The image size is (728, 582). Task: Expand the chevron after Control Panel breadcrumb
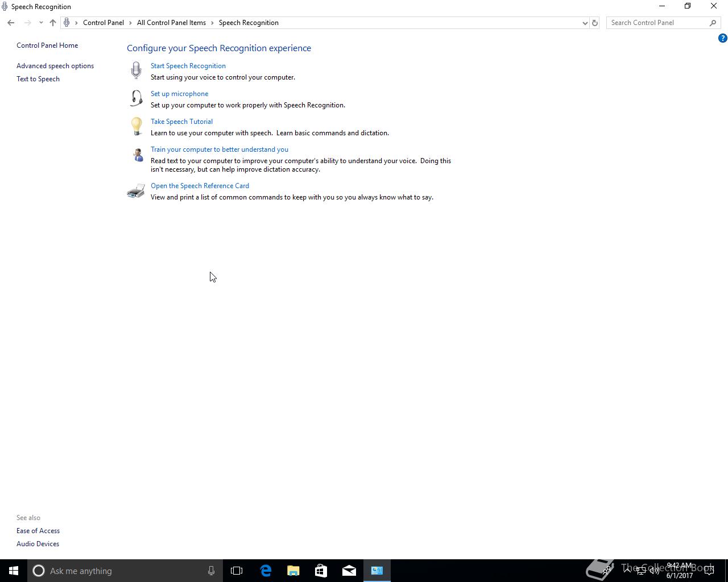click(x=131, y=23)
